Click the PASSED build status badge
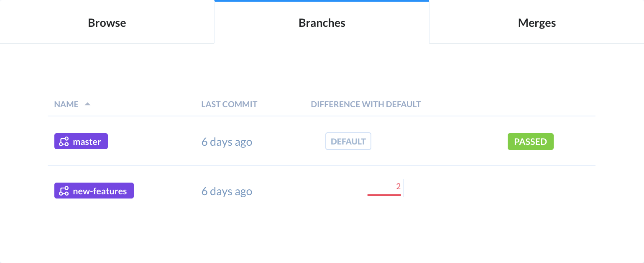This screenshot has height=263, width=644. click(531, 142)
